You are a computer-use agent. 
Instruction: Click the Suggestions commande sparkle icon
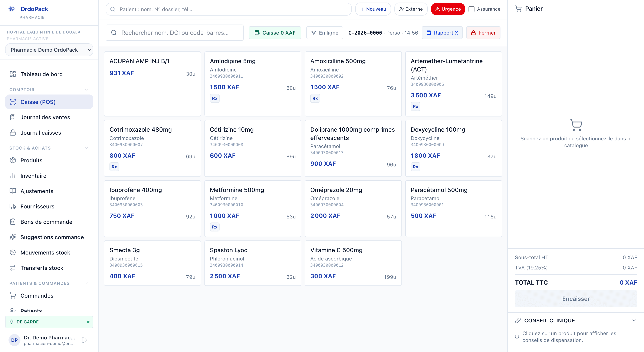coord(13,237)
